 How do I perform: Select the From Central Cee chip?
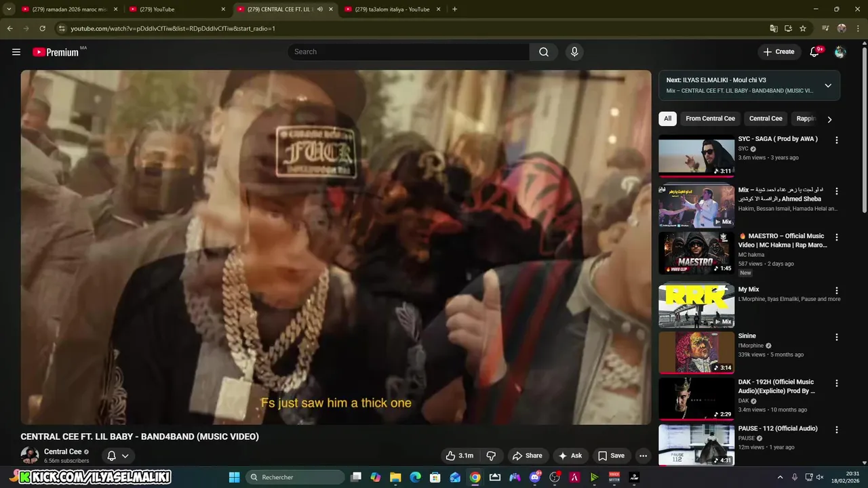point(710,119)
